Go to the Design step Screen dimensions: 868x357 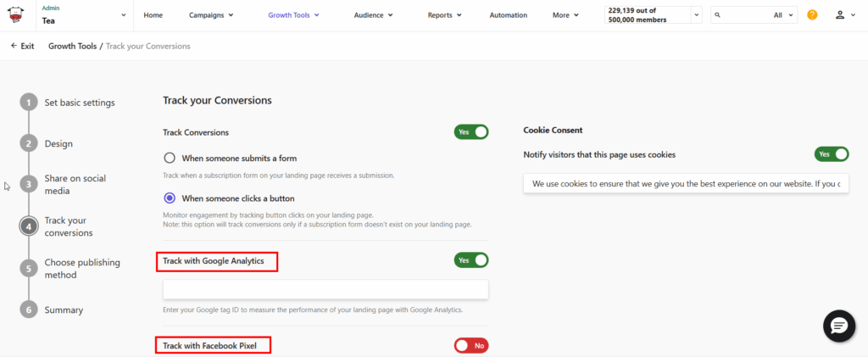tap(58, 144)
